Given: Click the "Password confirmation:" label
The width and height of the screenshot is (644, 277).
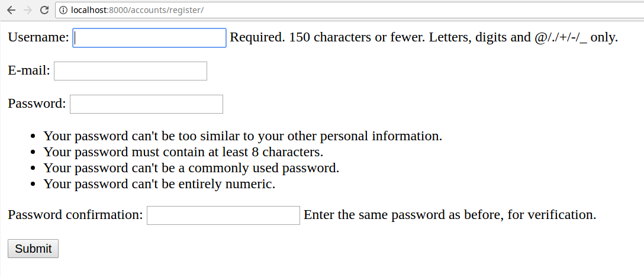Looking at the screenshot, I should pyautogui.click(x=75, y=215).
